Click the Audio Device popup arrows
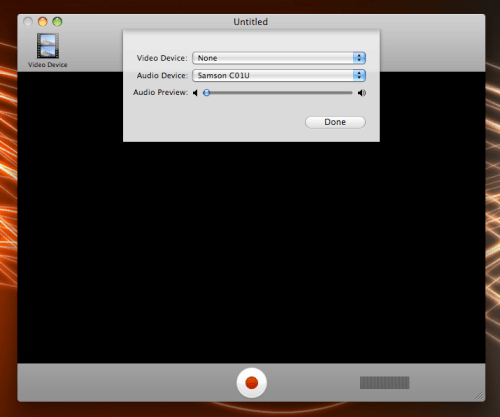The height and width of the screenshot is (417, 500). tap(359, 75)
